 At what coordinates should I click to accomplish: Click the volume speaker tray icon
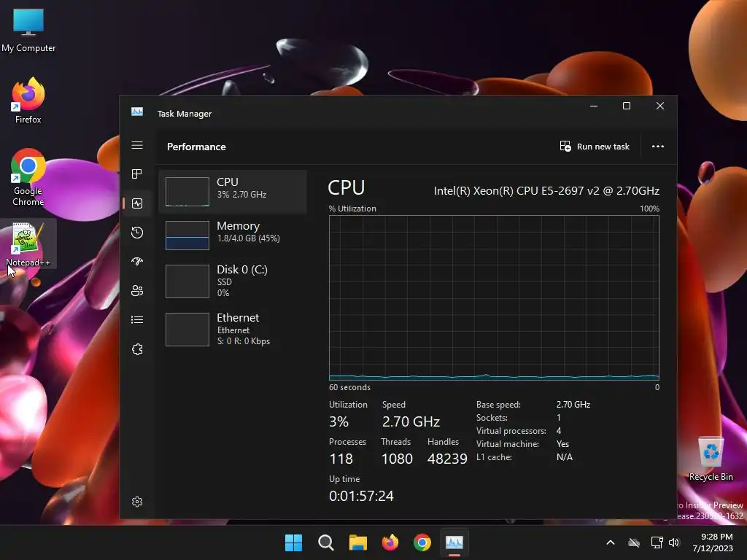[673, 542]
